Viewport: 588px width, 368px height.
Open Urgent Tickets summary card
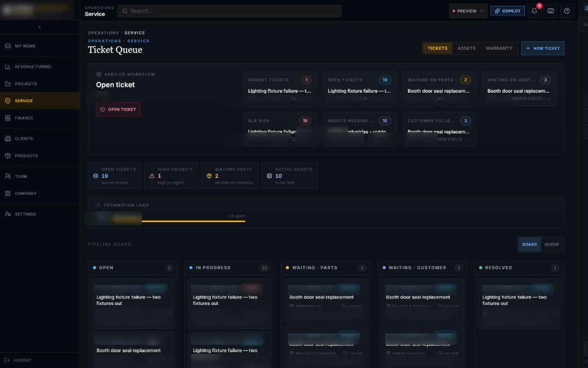(280, 88)
